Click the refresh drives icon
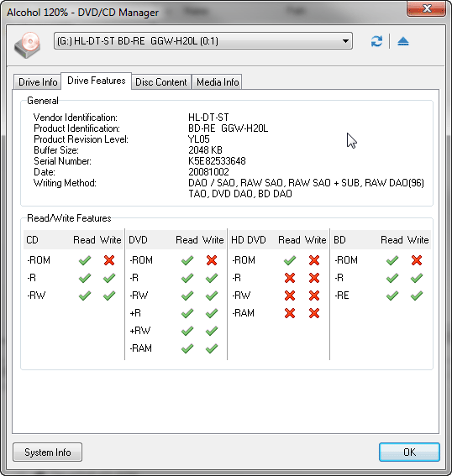 coord(376,41)
